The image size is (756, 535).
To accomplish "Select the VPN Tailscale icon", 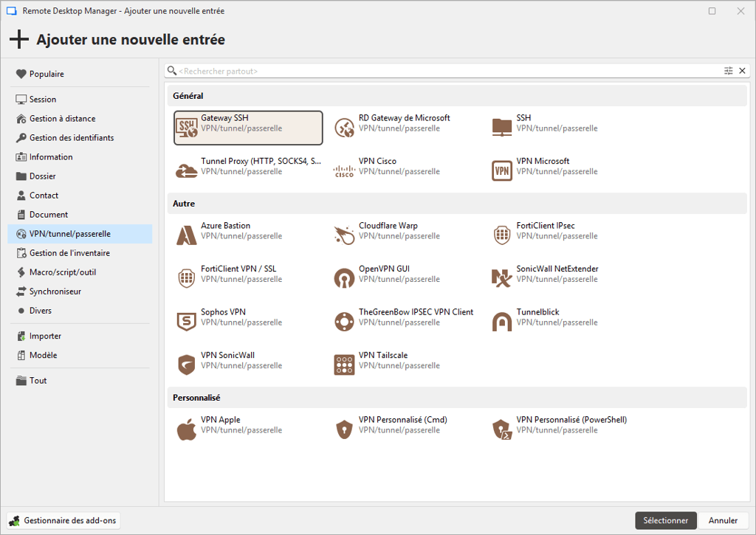I will [x=344, y=365].
